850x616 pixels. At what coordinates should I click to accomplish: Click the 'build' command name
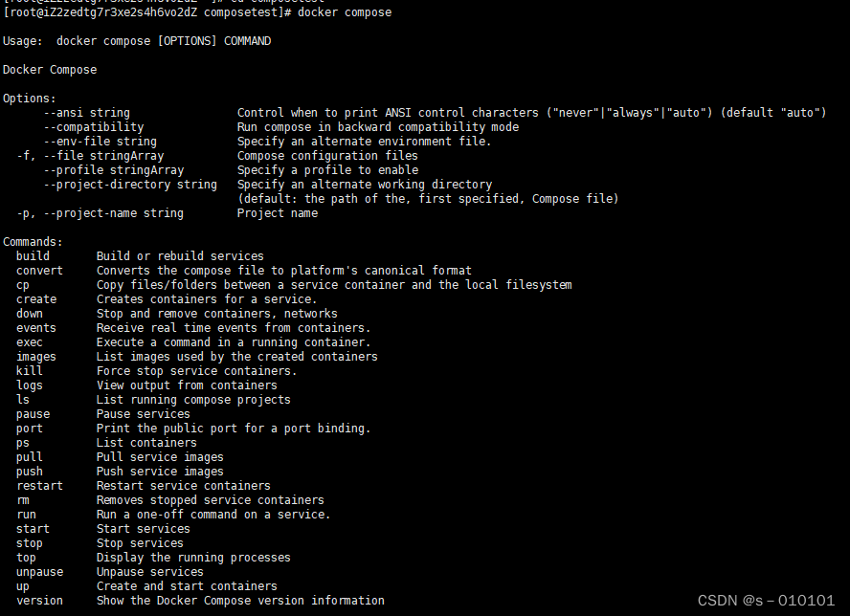33,256
